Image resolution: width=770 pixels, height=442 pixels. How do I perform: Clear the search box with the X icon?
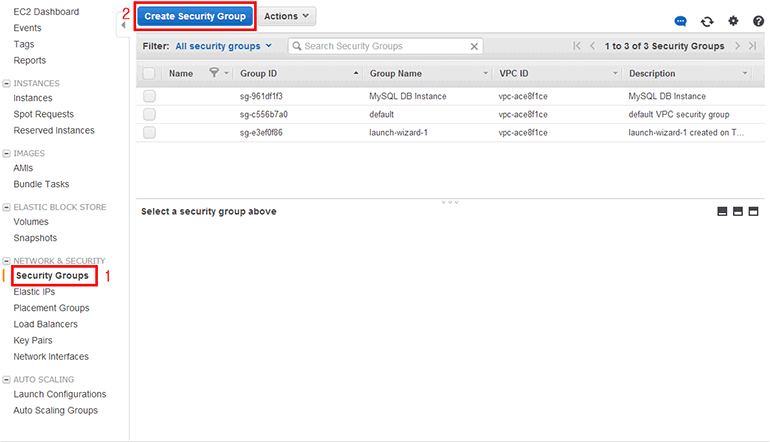474,46
